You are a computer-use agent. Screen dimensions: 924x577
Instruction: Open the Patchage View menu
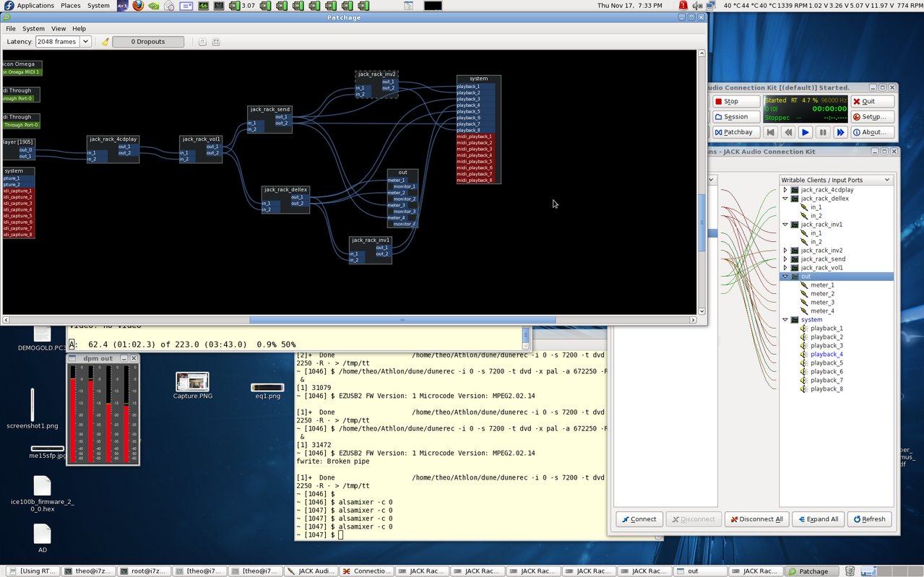pos(59,29)
